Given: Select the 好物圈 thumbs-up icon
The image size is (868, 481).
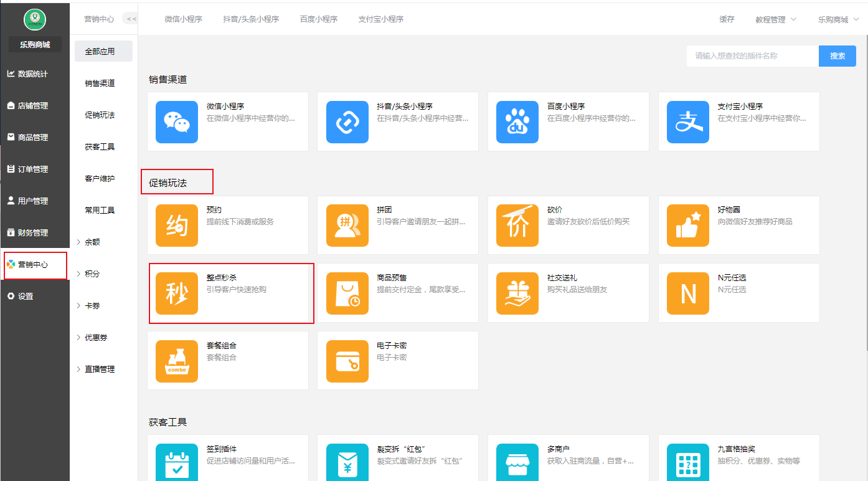Looking at the screenshot, I should (688, 226).
